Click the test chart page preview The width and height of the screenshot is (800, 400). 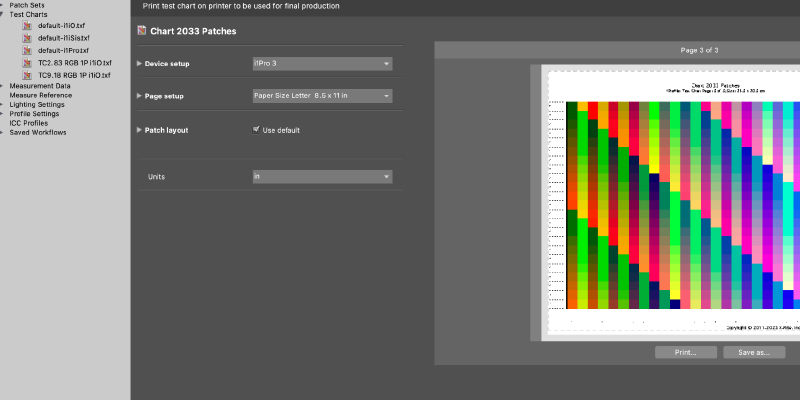[670, 203]
